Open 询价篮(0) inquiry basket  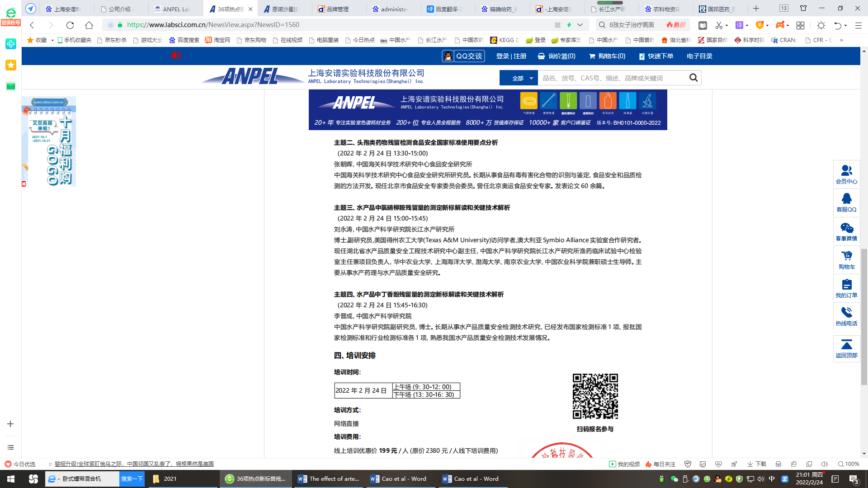point(557,56)
